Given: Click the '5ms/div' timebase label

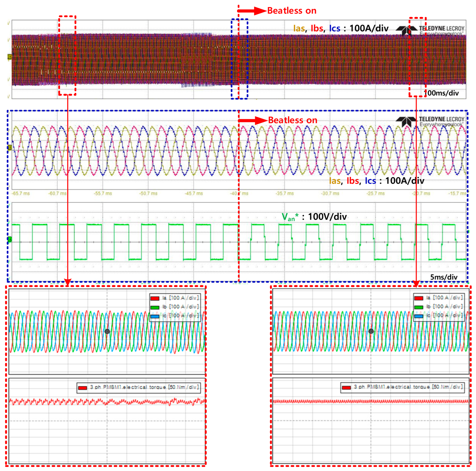Looking at the screenshot, I should point(444,277).
